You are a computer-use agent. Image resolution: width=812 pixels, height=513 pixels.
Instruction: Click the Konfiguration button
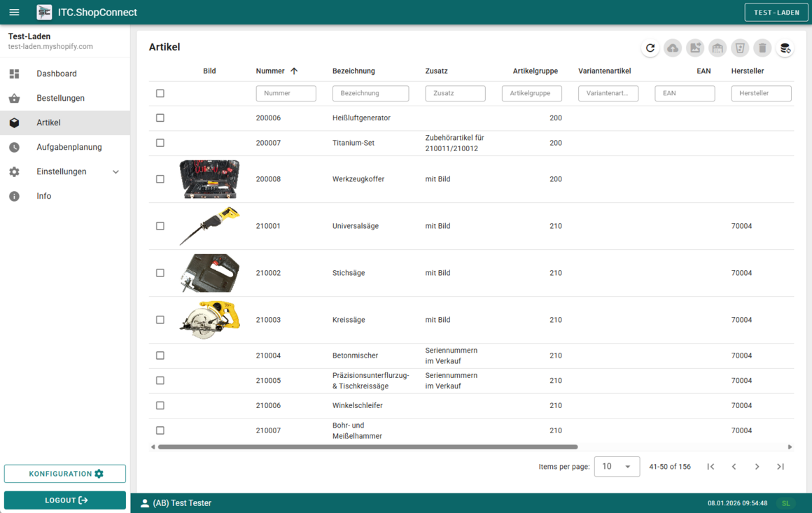click(65, 474)
